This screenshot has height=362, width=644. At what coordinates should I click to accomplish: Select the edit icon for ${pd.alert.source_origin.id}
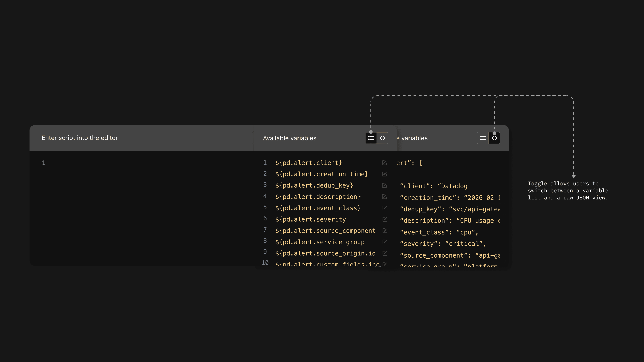coord(384,253)
